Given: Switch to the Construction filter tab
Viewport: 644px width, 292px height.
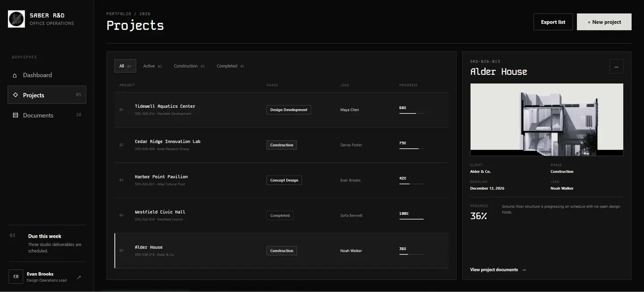Looking at the screenshot, I should tap(189, 66).
